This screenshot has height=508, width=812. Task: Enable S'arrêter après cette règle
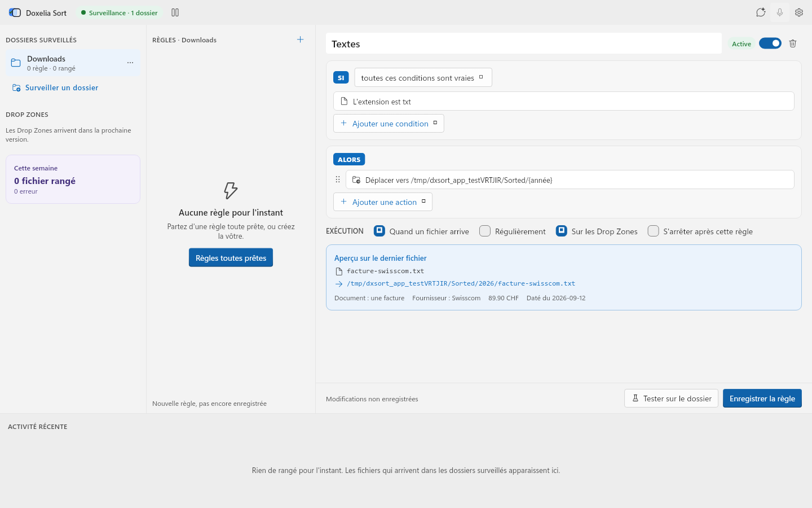(x=654, y=231)
